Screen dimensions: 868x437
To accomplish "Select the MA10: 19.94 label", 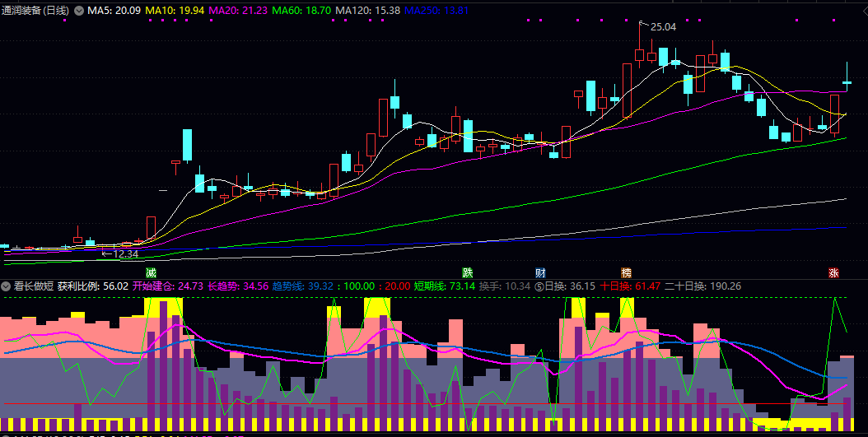I will point(175,11).
